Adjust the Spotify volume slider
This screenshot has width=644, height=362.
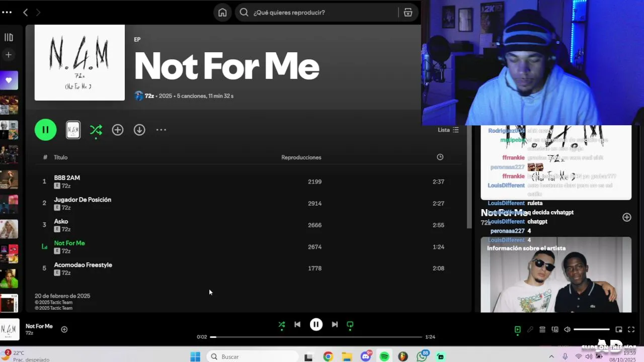click(x=592, y=330)
